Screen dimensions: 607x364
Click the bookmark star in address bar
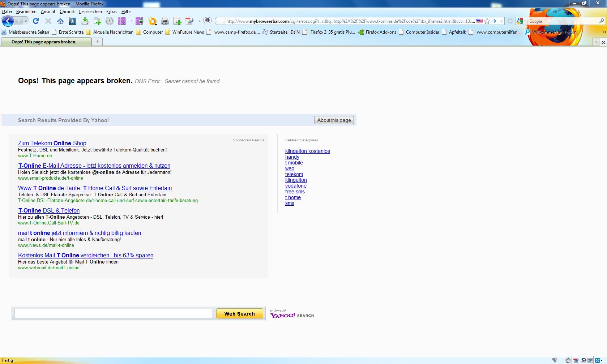(x=487, y=21)
